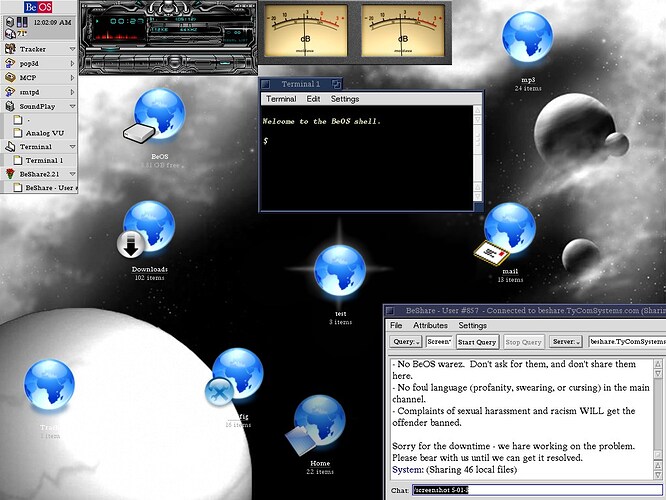This screenshot has width=666, height=500.
Task: Open the Settings menu in Terminal window
Action: [344, 99]
